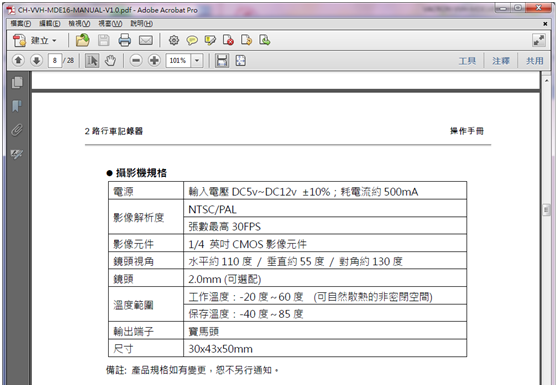Open the Window menu
Viewport: 558px width, 387px height.
[110, 24]
